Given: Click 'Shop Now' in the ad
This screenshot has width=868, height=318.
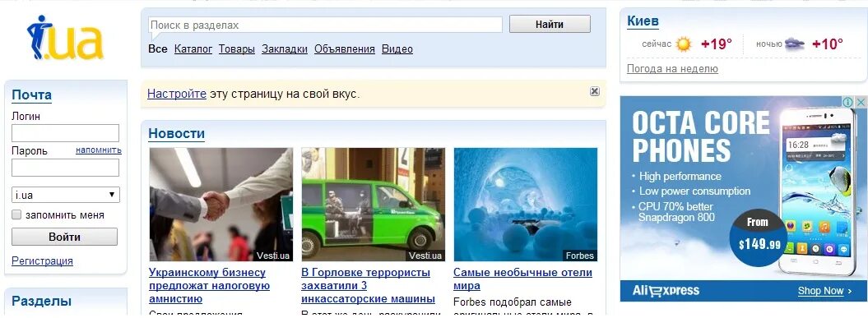Looking at the screenshot, I should click(x=820, y=291).
